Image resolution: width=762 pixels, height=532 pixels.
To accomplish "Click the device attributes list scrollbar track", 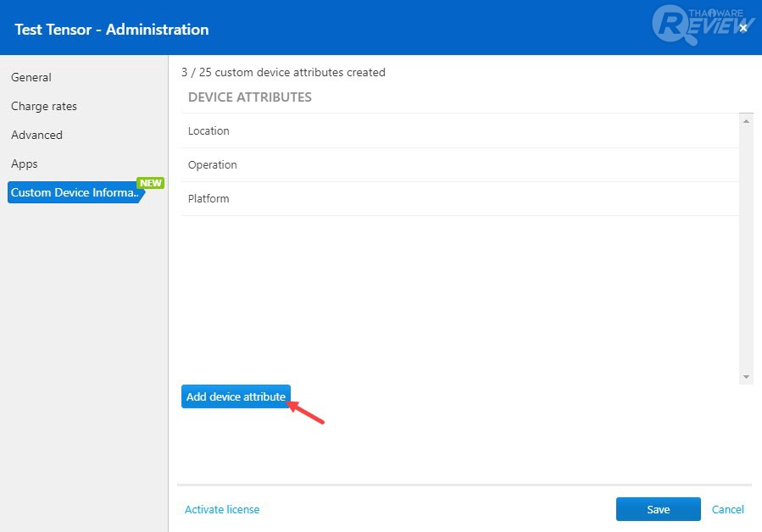I will coord(746,254).
